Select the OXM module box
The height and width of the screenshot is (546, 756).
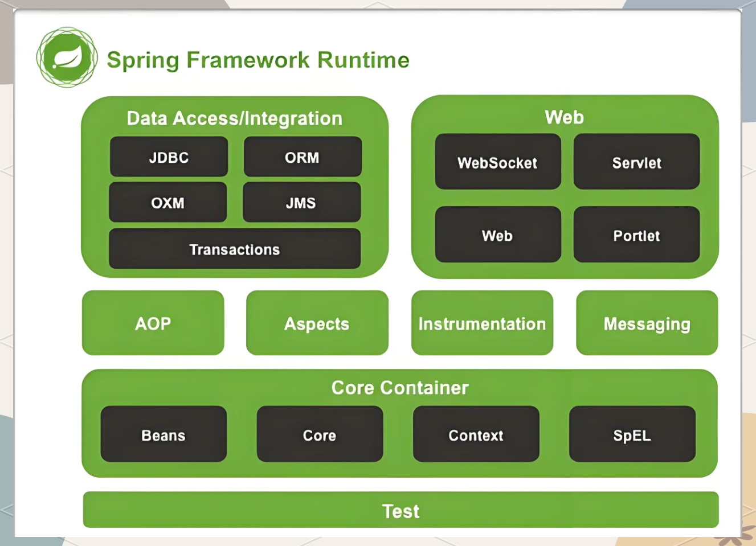168,202
